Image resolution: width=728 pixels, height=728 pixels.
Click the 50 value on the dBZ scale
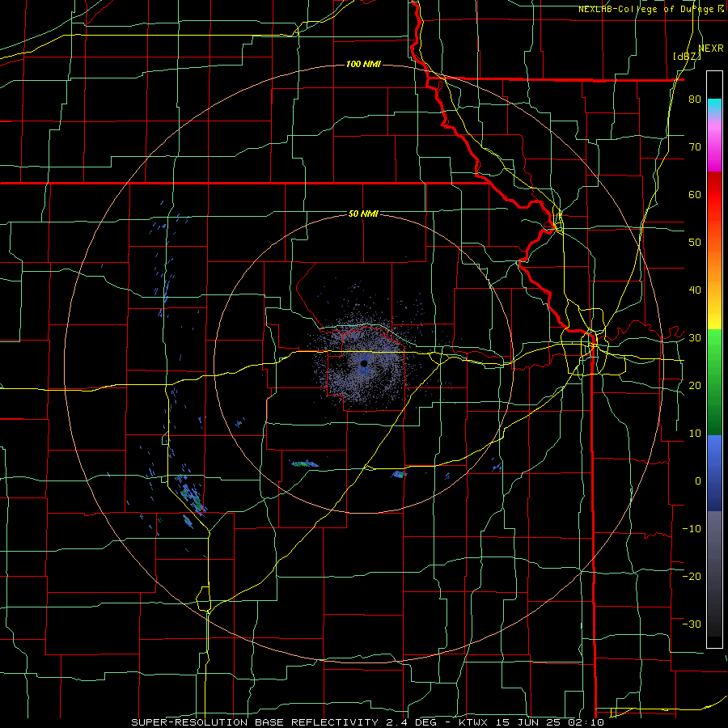click(x=695, y=243)
